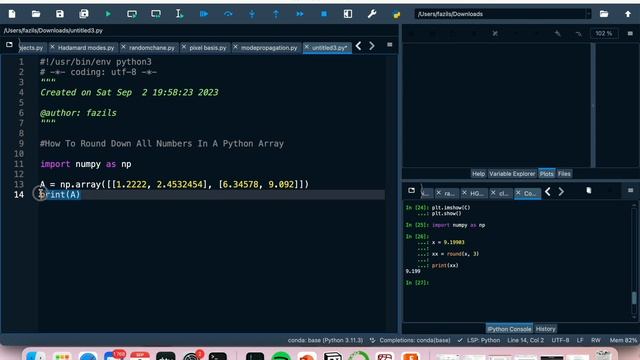Close the untitled3.py tab
Screen dimensions: 640x360
click(x=307, y=47)
